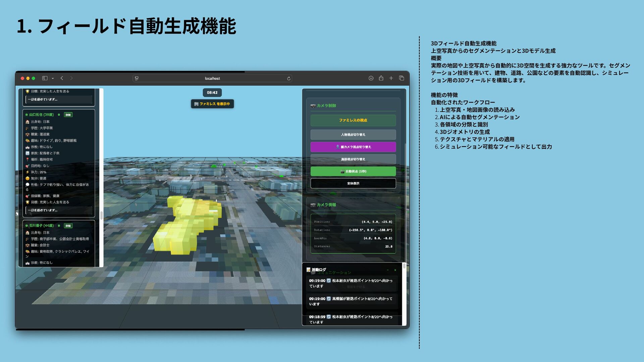Viewport: 644px width, 362px height.
Task: Click the localhost address bar
Action: coord(212,78)
